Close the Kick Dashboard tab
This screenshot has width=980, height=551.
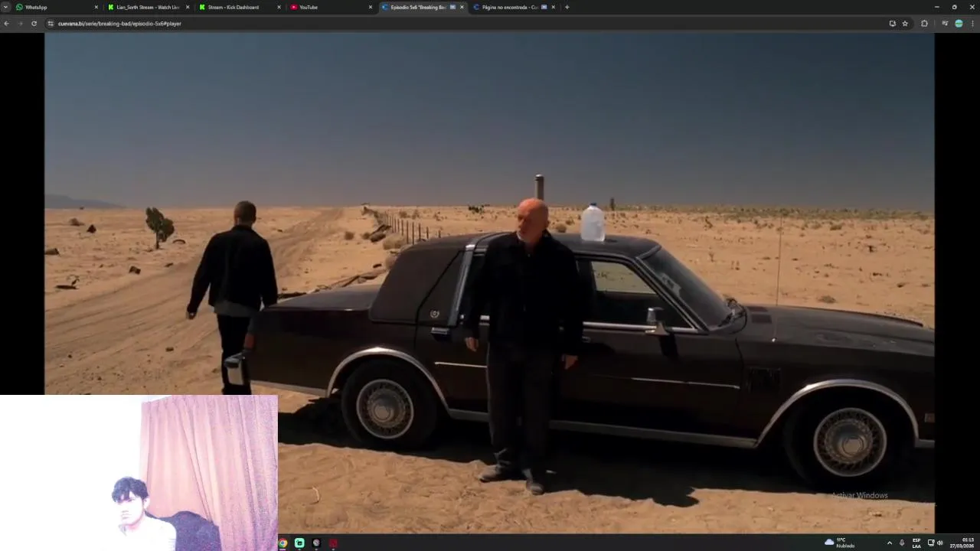(279, 7)
